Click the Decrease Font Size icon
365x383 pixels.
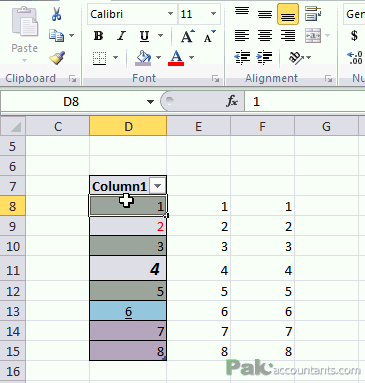(x=210, y=36)
